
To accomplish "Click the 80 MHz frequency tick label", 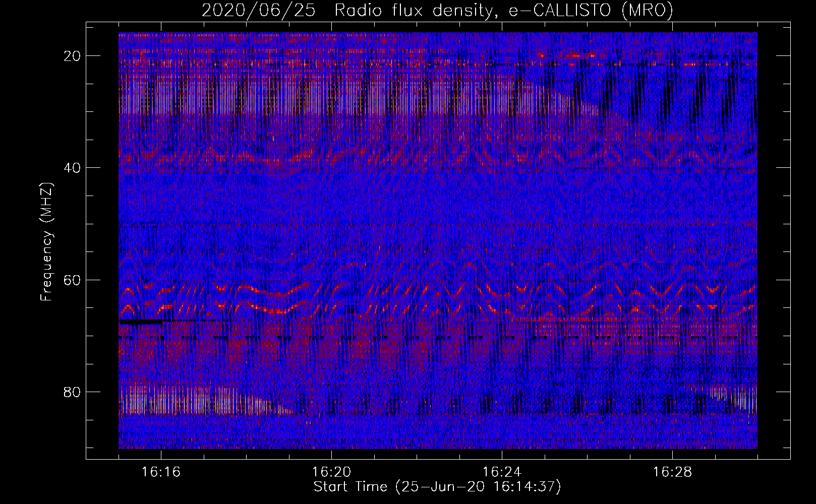I will click(73, 392).
